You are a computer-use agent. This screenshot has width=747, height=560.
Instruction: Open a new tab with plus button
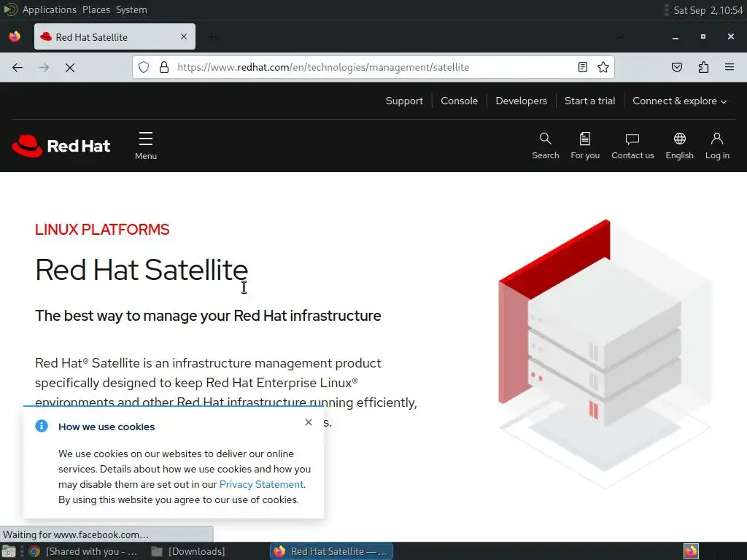[x=212, y=36]
